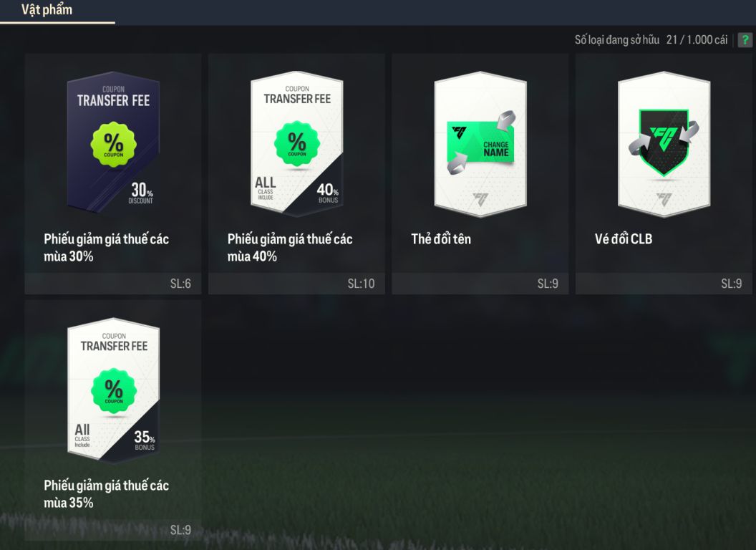
Task: Open item titled Vé đổi CLB
Action: [x=623, y=238]
